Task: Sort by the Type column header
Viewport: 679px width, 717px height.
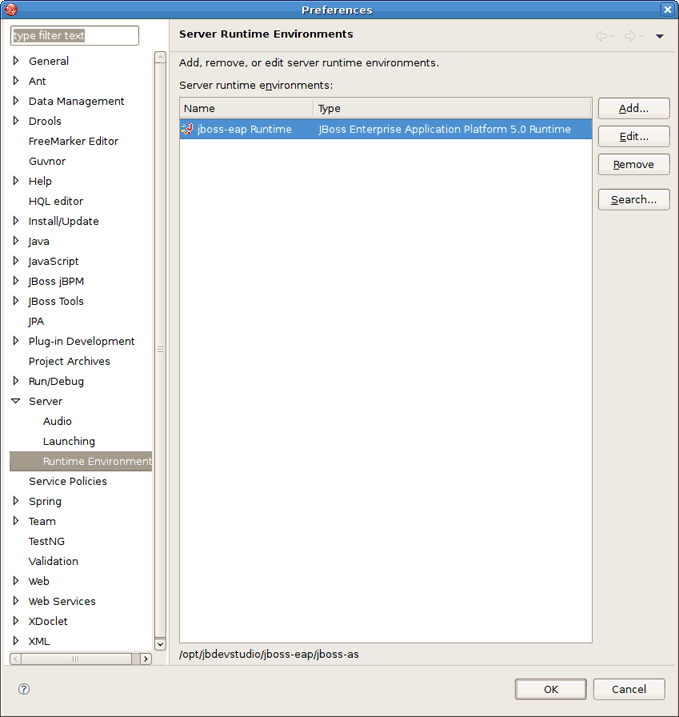Action: tap(452, 108)
